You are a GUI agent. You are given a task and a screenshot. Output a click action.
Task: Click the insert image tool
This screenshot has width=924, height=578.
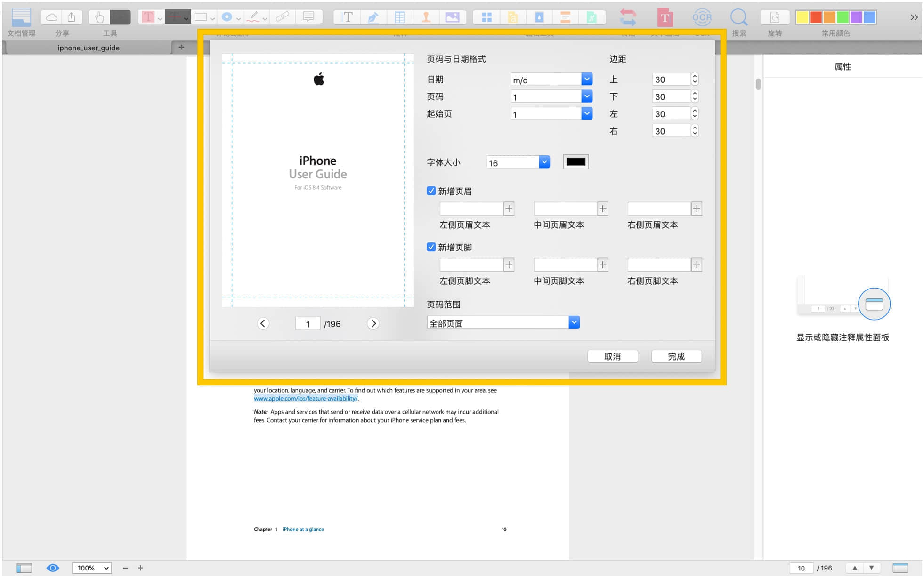pos(452,17)
